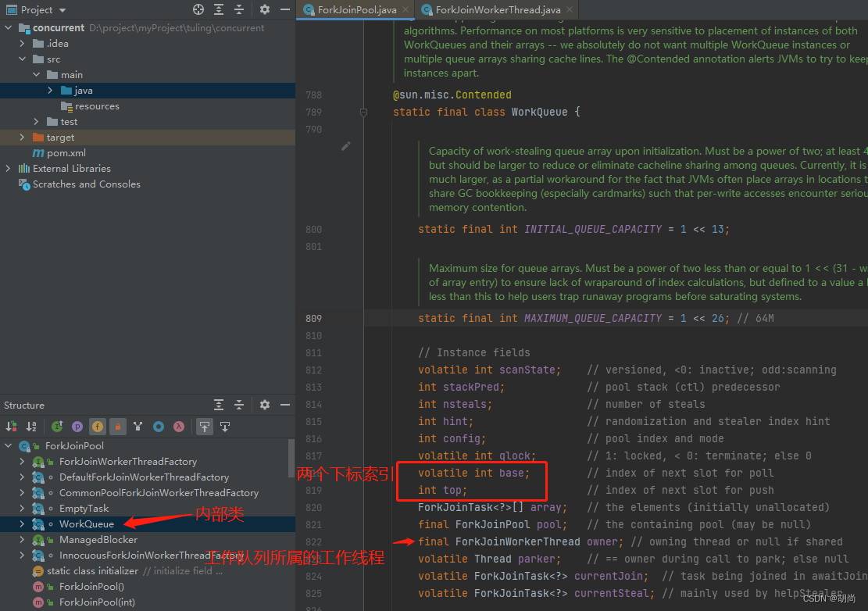This screenshot has width=868, height=611.
Task: Select DefaultForkJoinWorkerThreadFactory in Structure
Action: 144,477
